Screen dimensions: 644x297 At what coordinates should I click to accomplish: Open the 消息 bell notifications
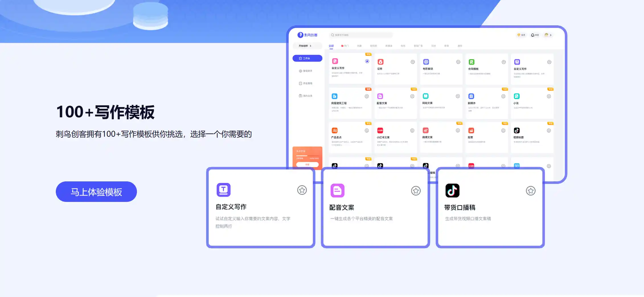pos(535,35)
